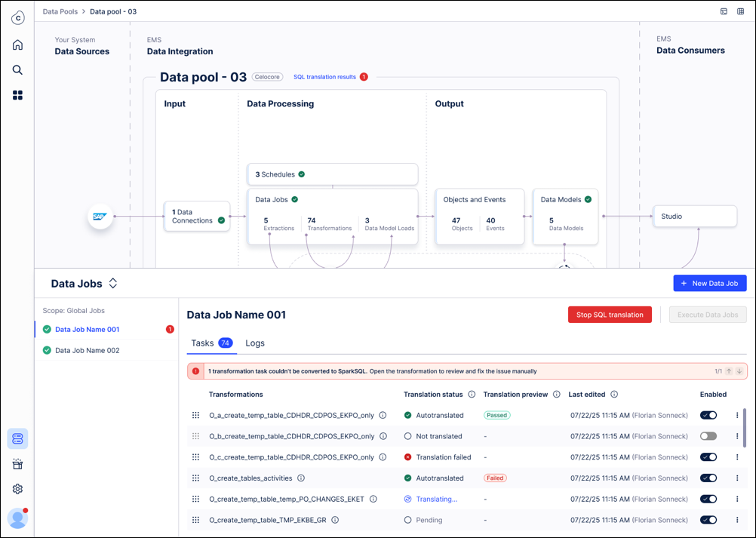Image resolution: width=756 pixels, height=538 pixels.
Task: Click the Search icon in sidebar
Action: coord(17,70)
